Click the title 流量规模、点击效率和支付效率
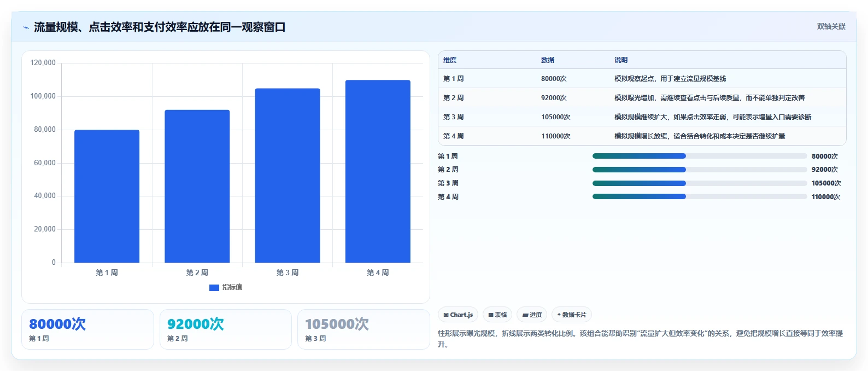Image resolution: width=868 pixels, height=371 pixels. pyautogui.click(x=160, y=27)
